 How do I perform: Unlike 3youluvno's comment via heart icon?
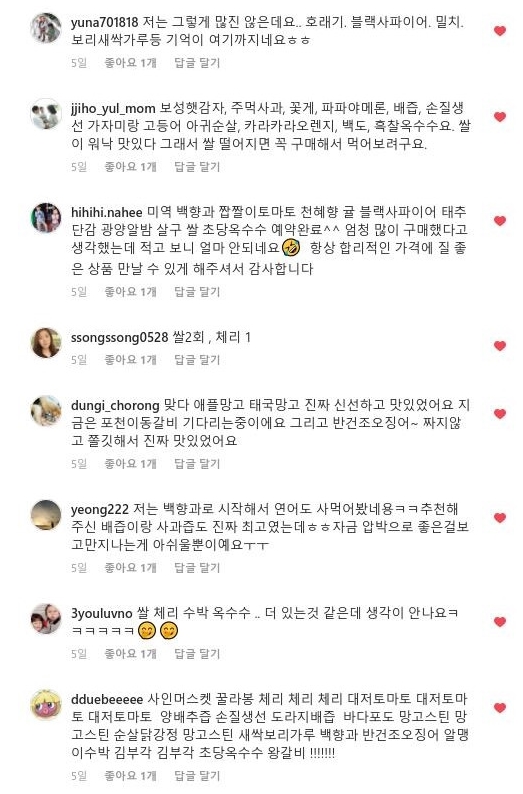500,622
